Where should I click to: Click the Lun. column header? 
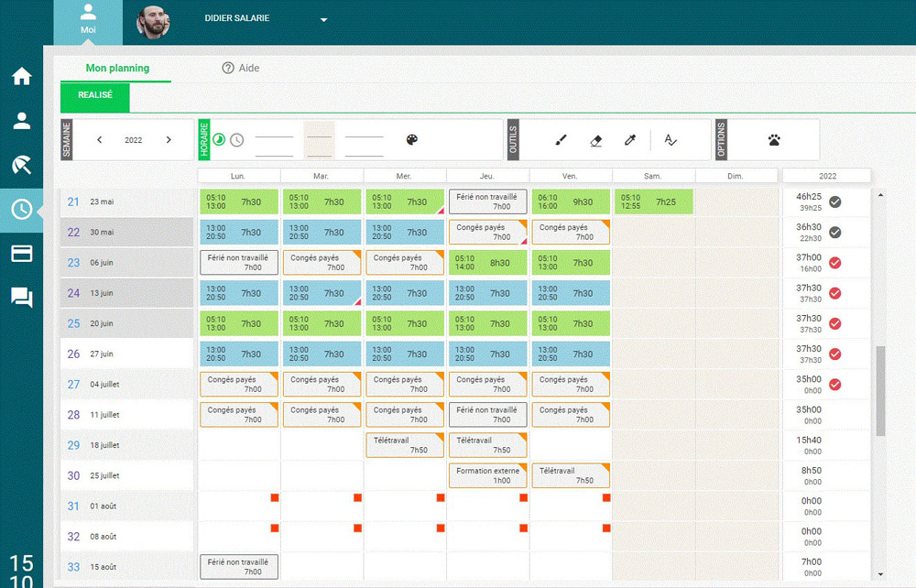tap(238, 176)
